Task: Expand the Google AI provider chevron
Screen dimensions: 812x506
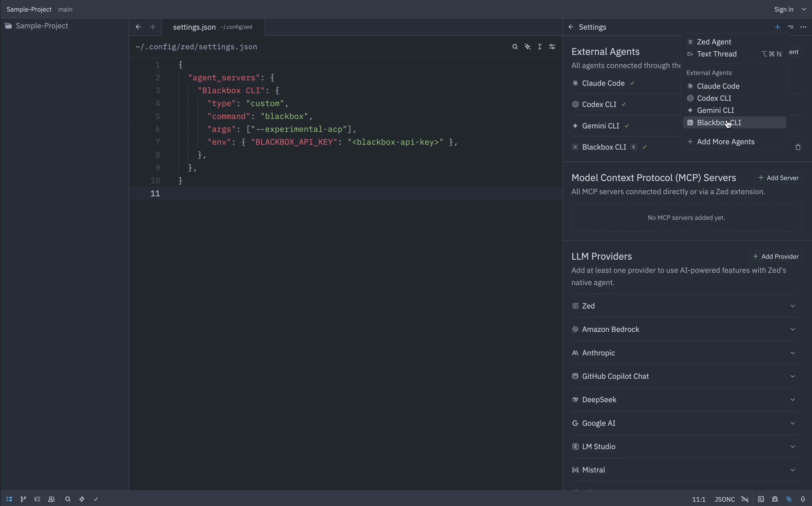Action: pyautogui.click(x=793, y=423)
